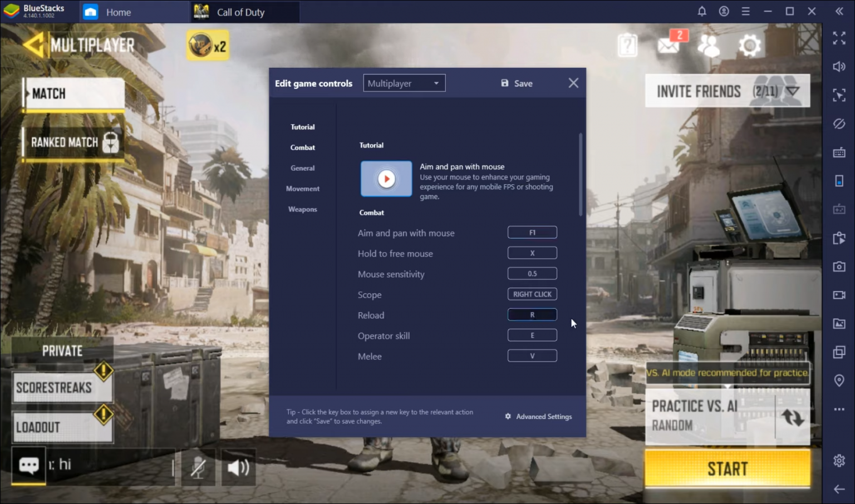Viewport: 855px width, 504px height.
Task: Switch to the Home tab in BlueStacks
Action: pyautogui.click(x=117, y=11)
